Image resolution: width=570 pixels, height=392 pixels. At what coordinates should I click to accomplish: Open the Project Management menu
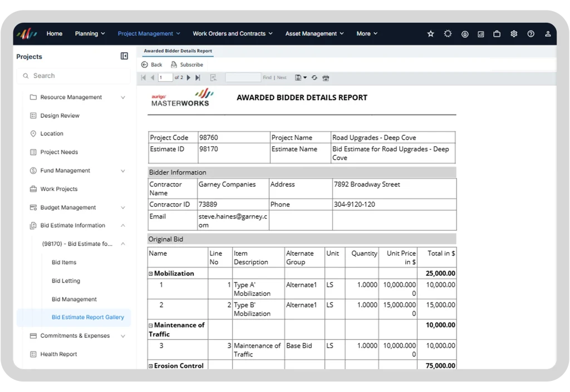coord(149,34)
